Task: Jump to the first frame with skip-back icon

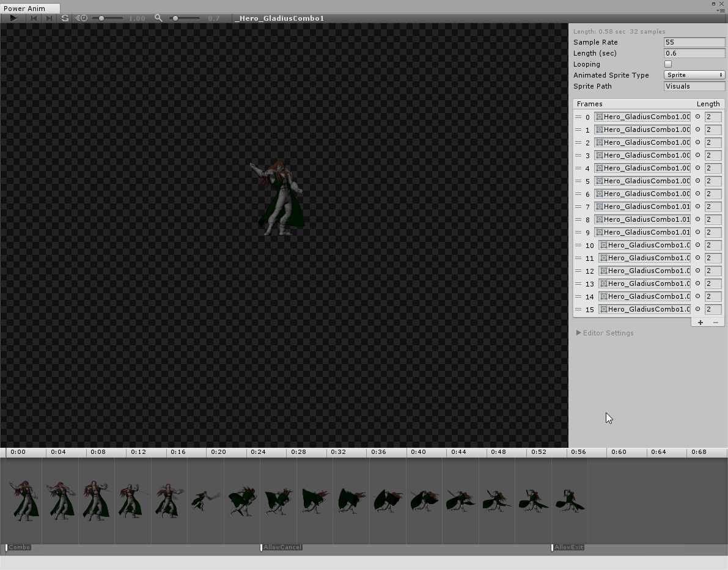Action: pos(34,18)
